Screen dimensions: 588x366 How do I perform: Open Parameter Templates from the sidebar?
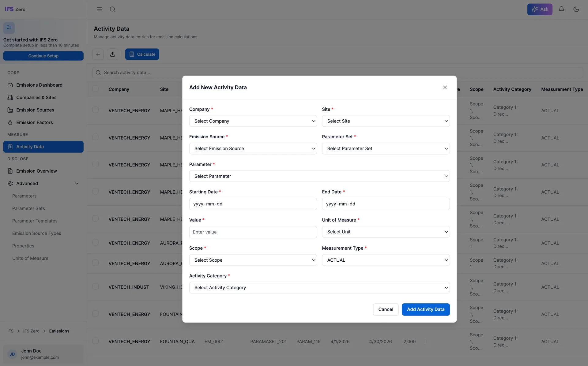coord(35,221)
